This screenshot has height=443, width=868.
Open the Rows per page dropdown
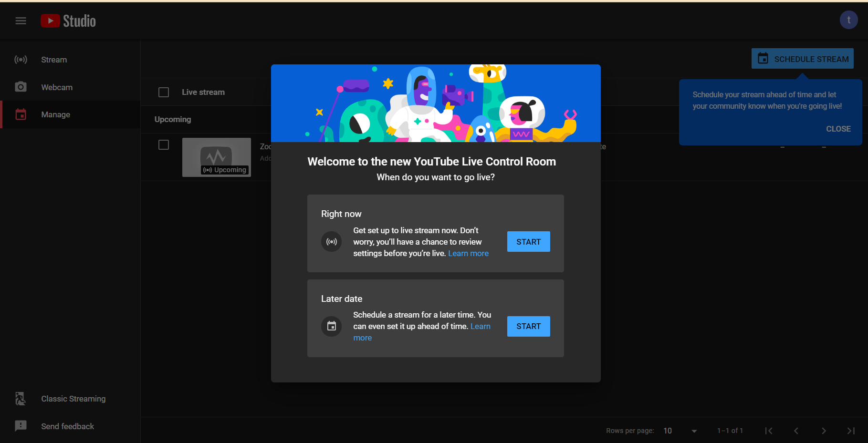pos(680,431)
